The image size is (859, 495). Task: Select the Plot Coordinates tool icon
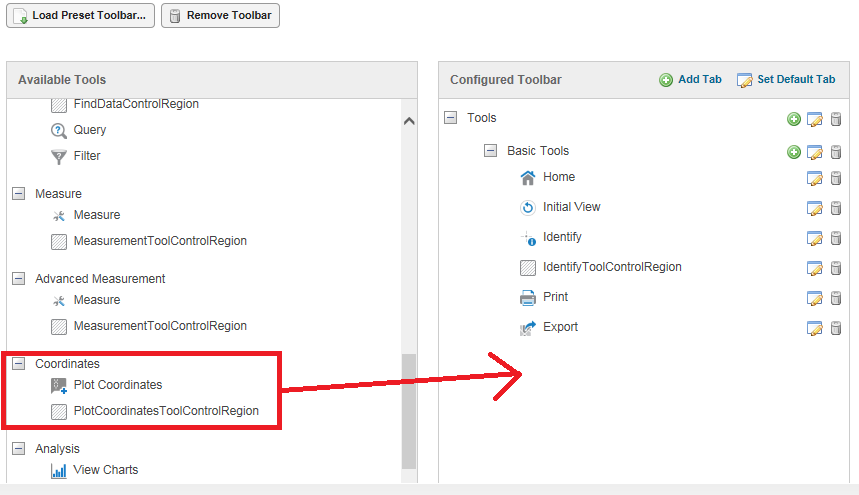[x=59, y=385]
